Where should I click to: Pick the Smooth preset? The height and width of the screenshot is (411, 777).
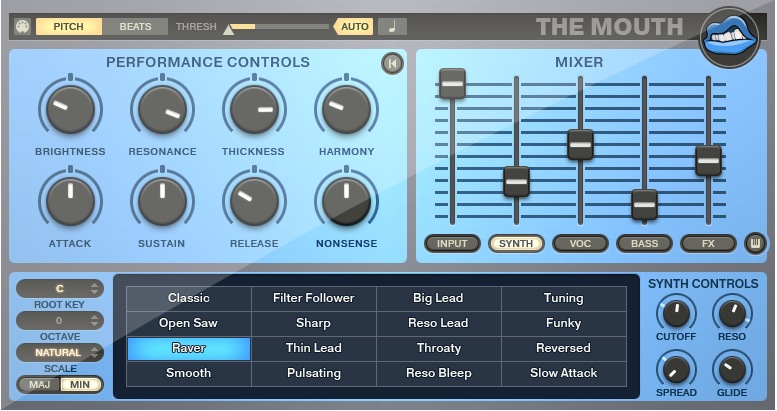click(189, 373)
